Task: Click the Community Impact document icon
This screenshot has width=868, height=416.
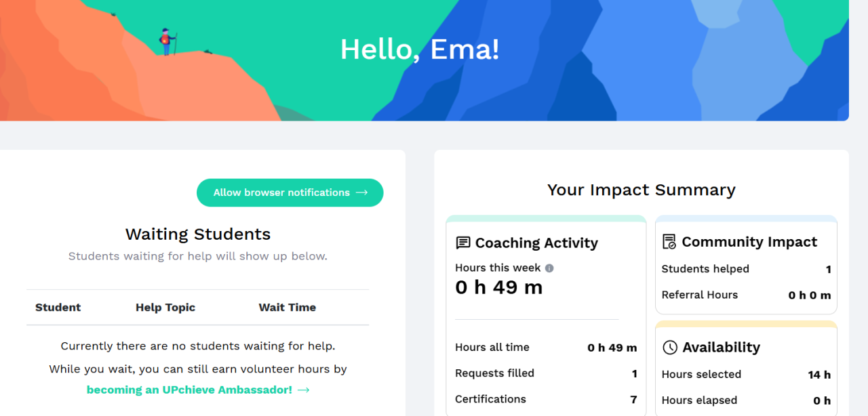Action: (669, 242)
